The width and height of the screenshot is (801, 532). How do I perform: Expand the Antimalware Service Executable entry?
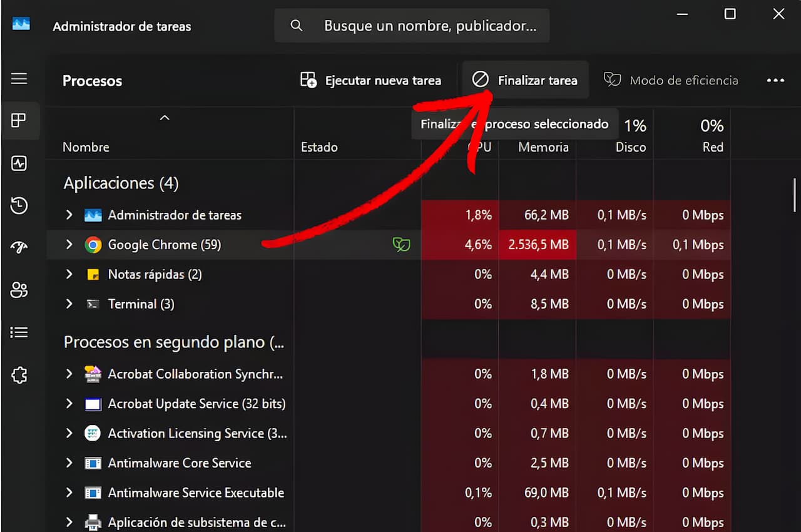69,493
